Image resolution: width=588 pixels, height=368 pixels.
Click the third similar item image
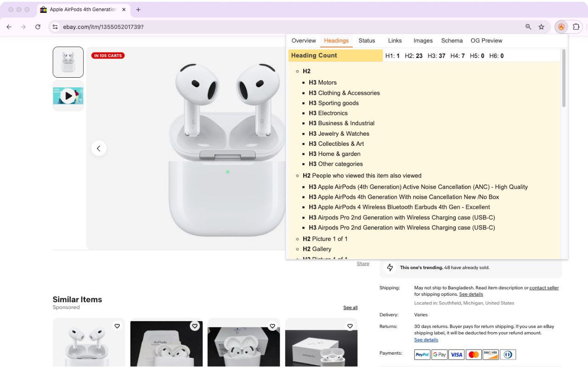click(244, 343)
